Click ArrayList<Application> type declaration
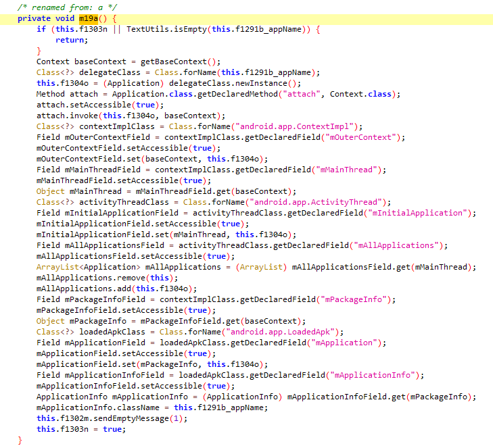 pos(89,267)
